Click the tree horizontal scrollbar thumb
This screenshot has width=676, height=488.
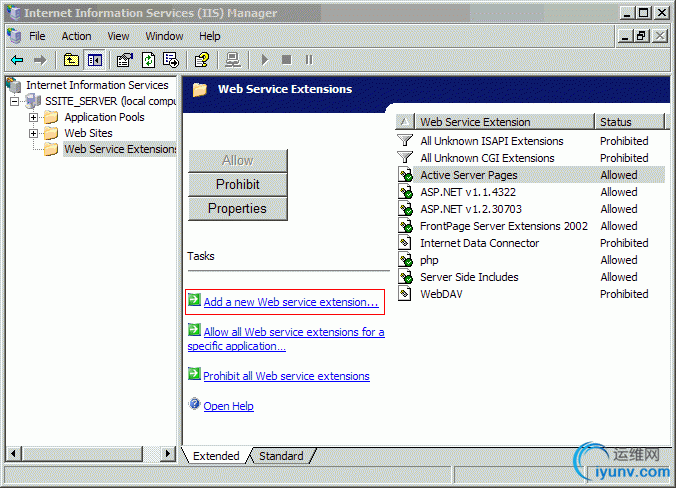83,454
